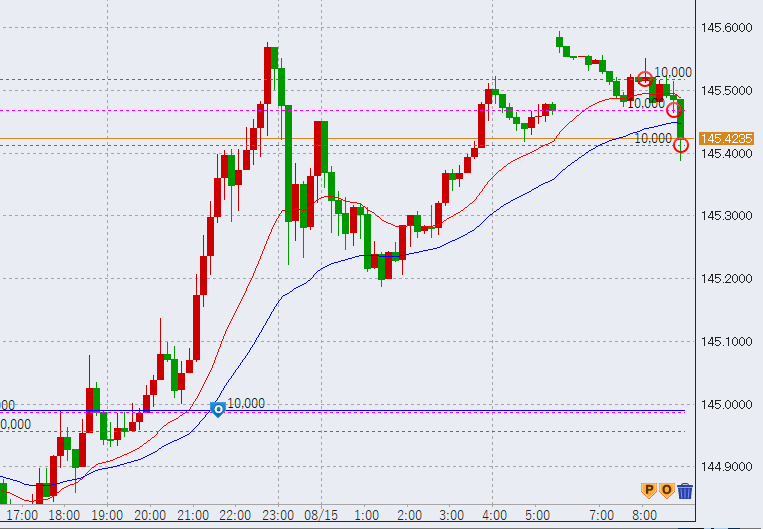Click the 145.2000 price axis label

tap(726, 278)
